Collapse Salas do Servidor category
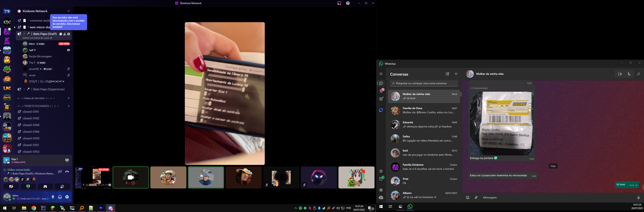The height and width of the screenshot is (212, 644). tap(36, 98)
